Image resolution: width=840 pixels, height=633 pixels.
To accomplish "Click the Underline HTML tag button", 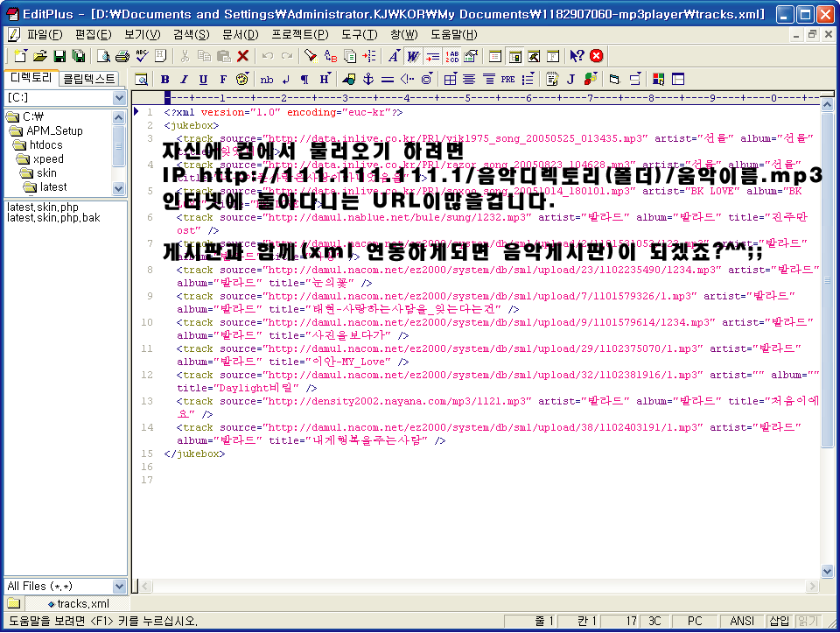I will click(203, 79).
